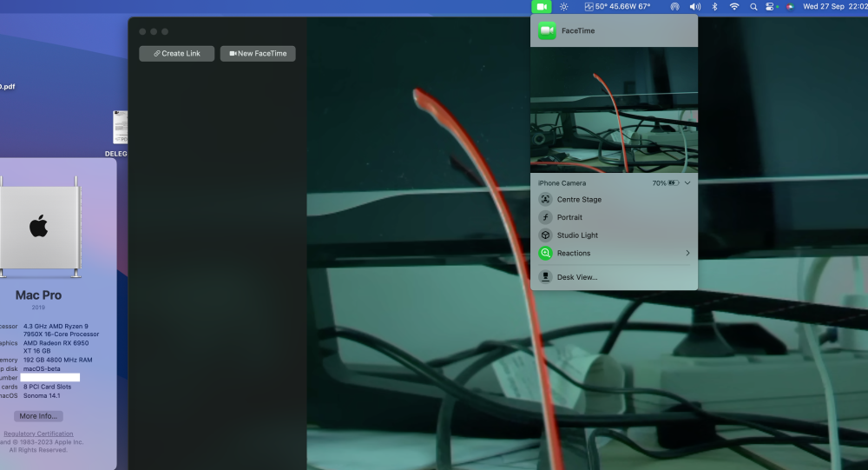
Task: Click the Bluetooth status icon
Action: click(x=714, y=7)
